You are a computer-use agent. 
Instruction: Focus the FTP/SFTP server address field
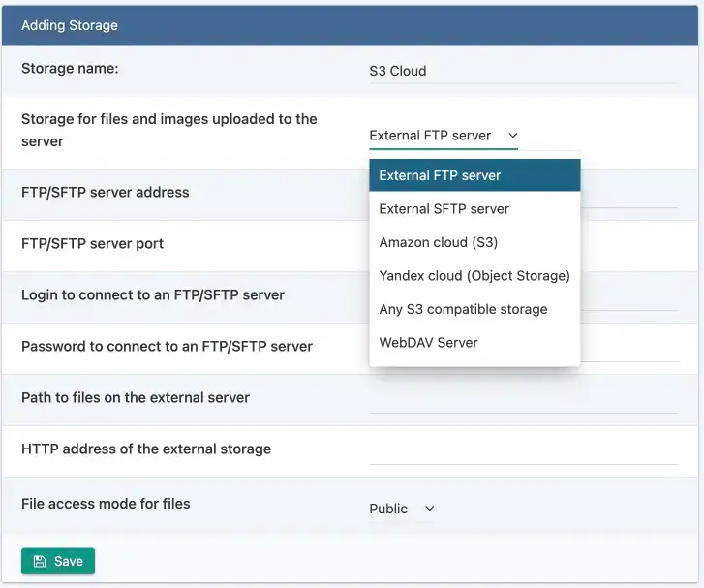click(x=629, y=194)
